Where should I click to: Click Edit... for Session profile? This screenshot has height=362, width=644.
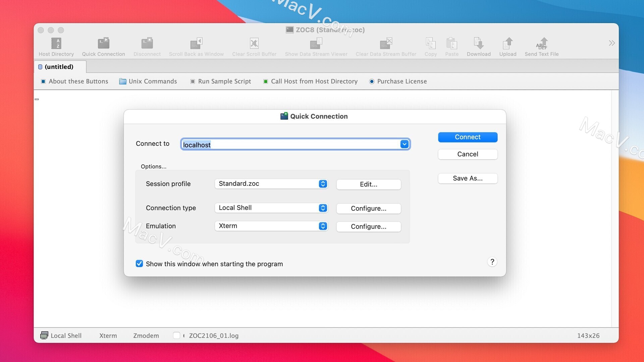point(369,184)
